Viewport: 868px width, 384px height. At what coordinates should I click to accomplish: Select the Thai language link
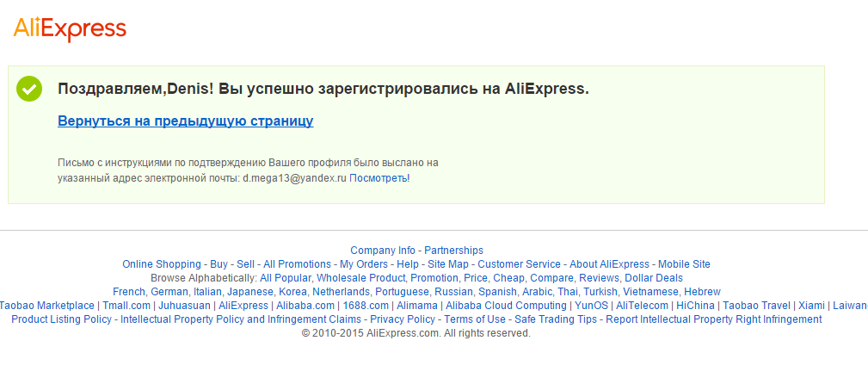567,292
